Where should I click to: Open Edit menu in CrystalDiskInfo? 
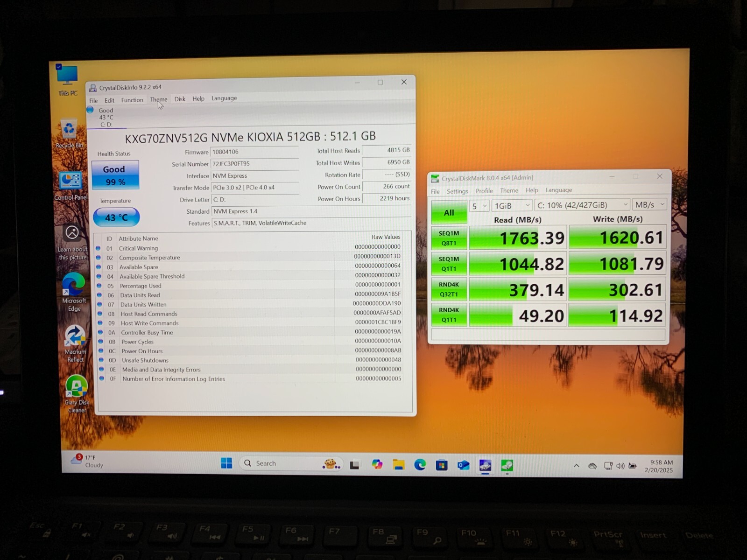click(x=109, y=100)
